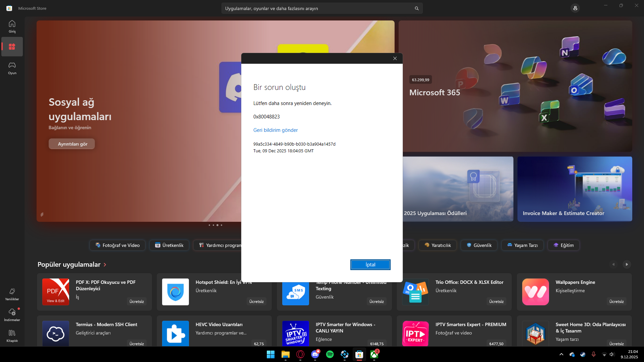
Task: Click the İptal button
Action: [370, 265]
